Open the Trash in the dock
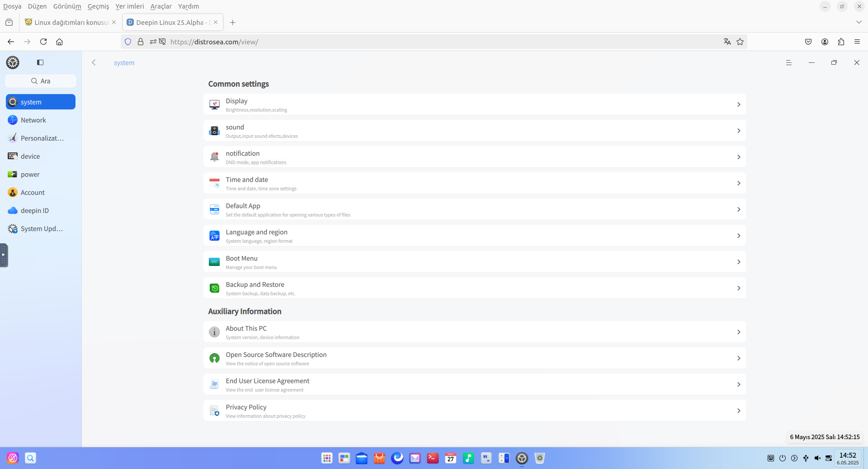Image resolution: width=868 pixels, height=469 pixels. click(x=539, y=458)
